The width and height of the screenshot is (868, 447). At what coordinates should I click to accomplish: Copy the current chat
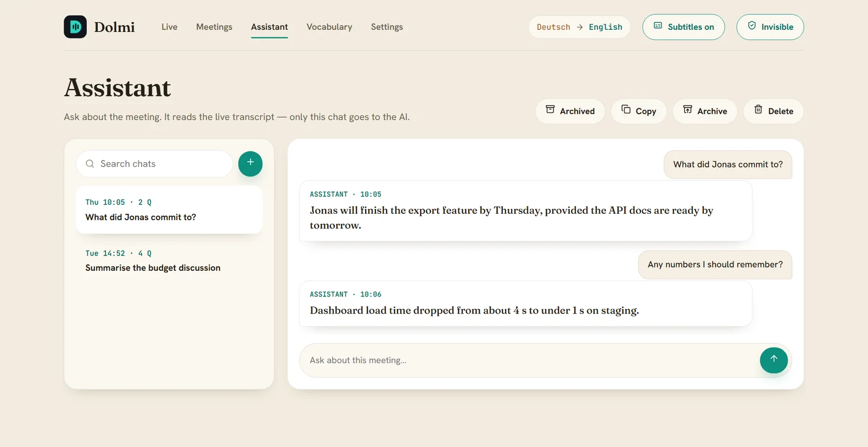[639, 111]
